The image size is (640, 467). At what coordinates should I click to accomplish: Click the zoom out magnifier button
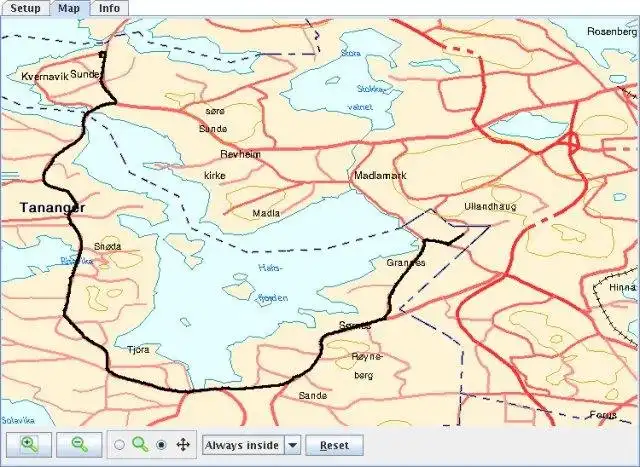point(79,445)
